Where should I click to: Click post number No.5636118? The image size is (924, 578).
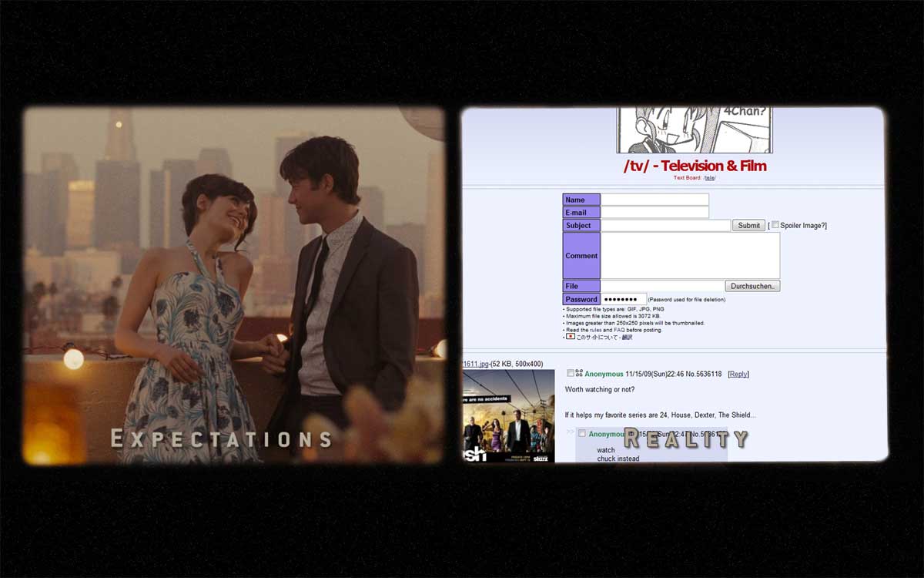coord(703,375)
